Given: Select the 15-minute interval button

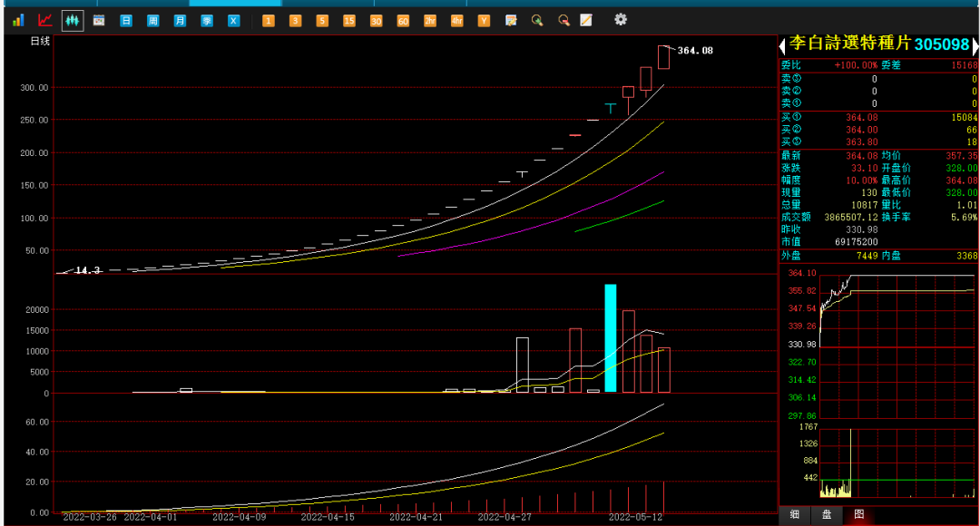Looking at the screenshot, I should (348, 21).
